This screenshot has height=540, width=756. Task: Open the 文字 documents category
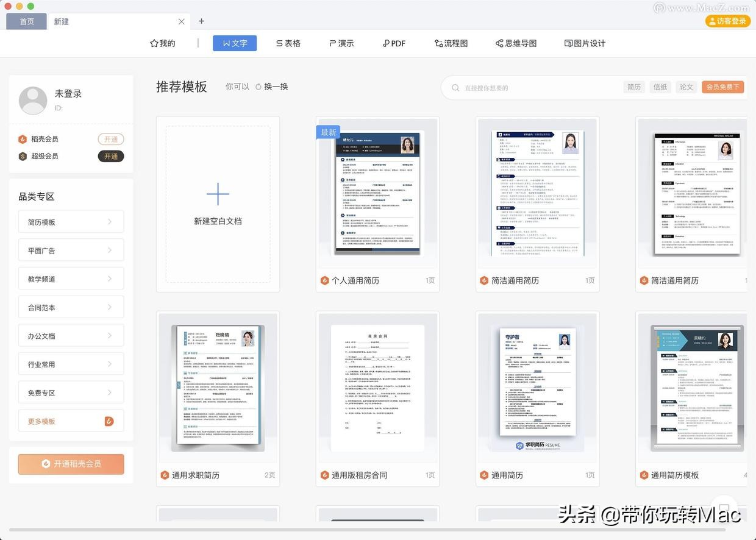click(235, 43)
